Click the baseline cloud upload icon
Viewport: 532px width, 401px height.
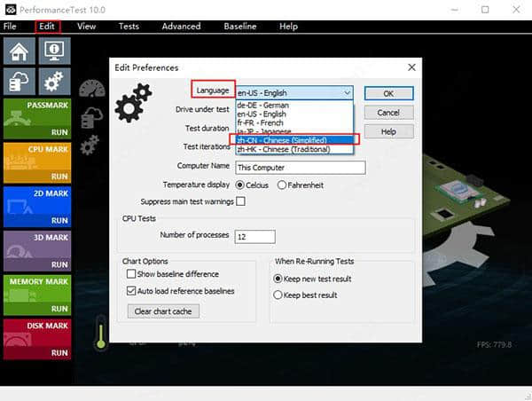[19, 81]
